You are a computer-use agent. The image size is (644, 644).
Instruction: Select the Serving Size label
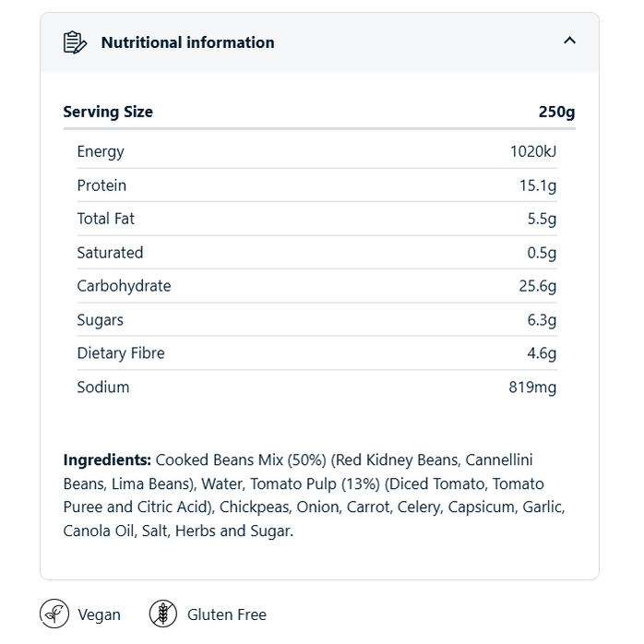click(108, 112)
